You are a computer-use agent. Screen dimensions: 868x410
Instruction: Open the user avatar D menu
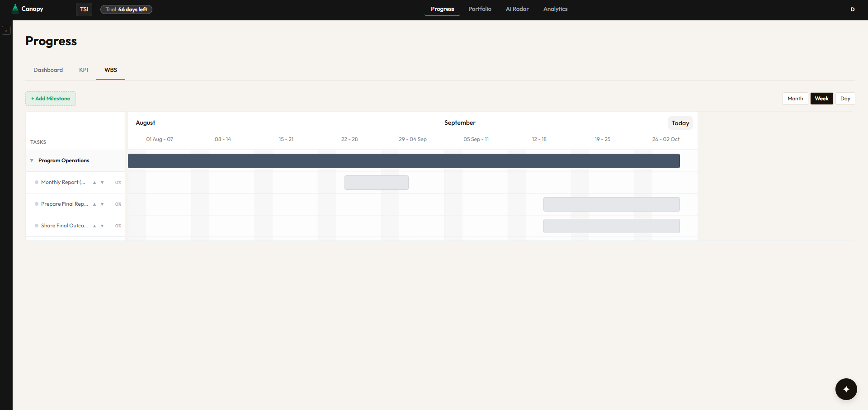pyautogui.click(x=853, y=9)
